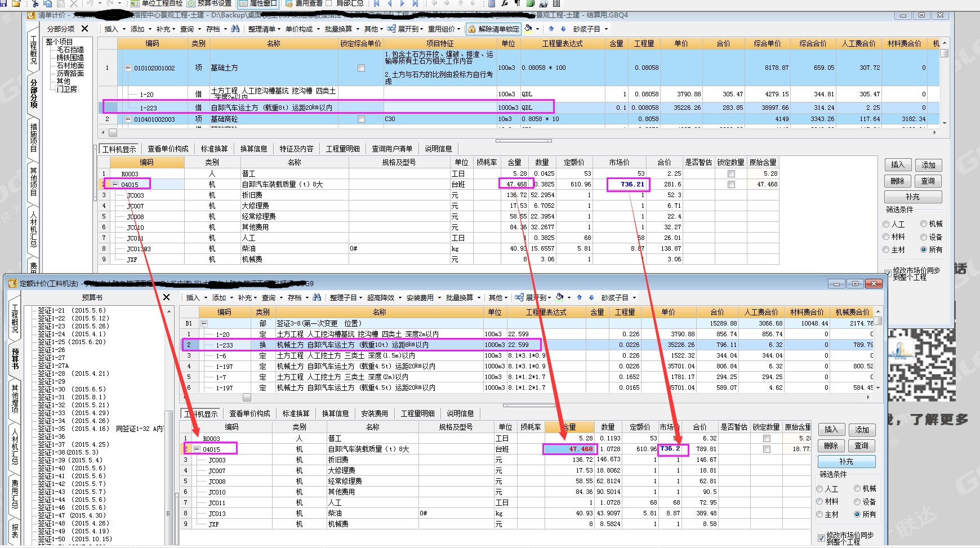Move row down with blue down arrow in 清单计价 toolbar
Viewport: 980px width, 548px height.
coord(563,29)
